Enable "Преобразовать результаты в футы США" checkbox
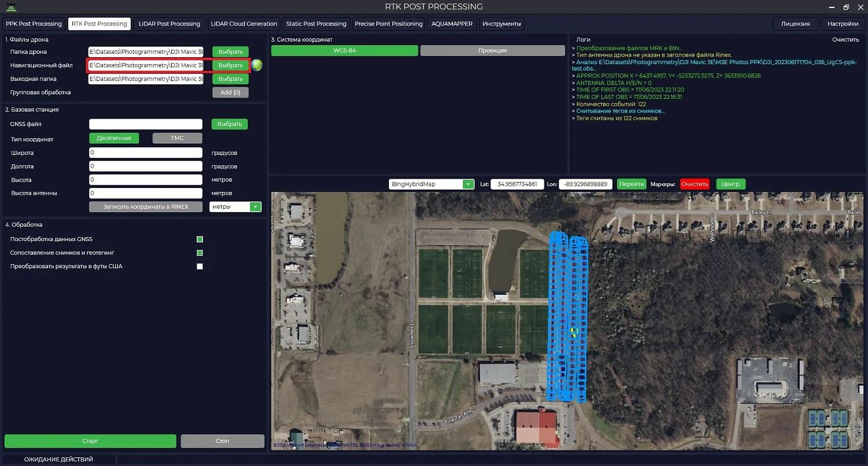868x466 pixels. point(200,266)
